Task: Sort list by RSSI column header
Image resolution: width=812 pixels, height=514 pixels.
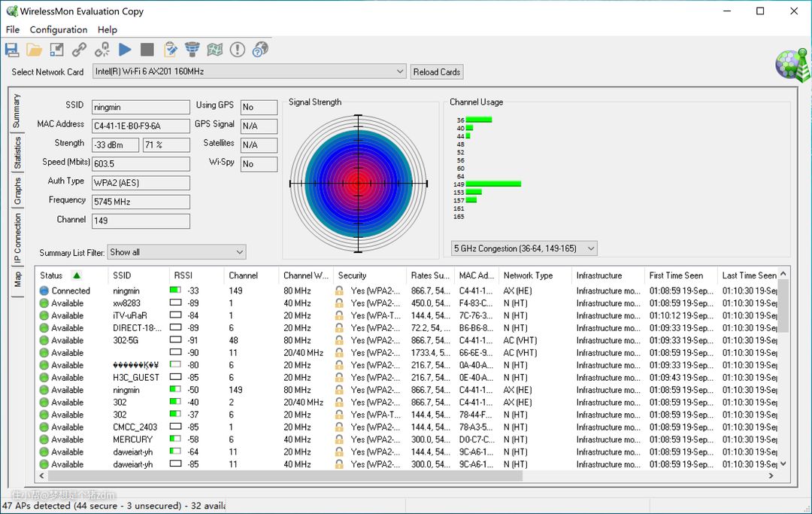Action: [x=183, y=275]
